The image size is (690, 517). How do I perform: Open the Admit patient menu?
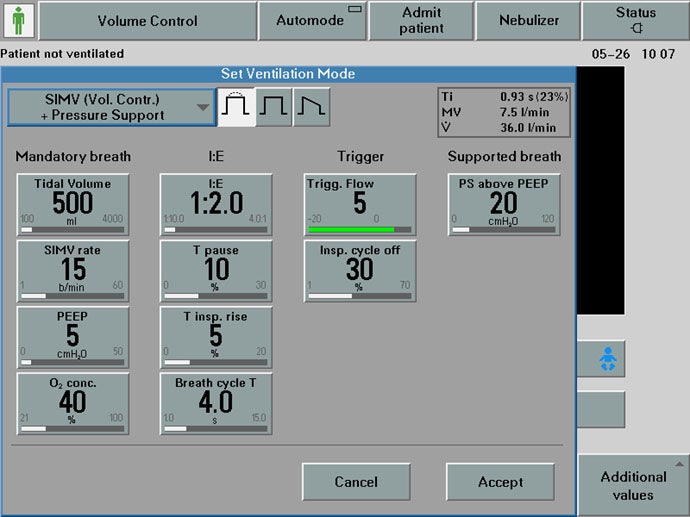(x=421, y=21)
